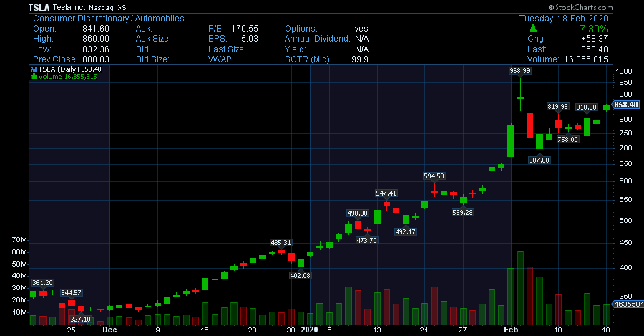The width and height of the screenshot is (644, 336).
Task: Click the Open value 841.60
Action: point(96,29)
